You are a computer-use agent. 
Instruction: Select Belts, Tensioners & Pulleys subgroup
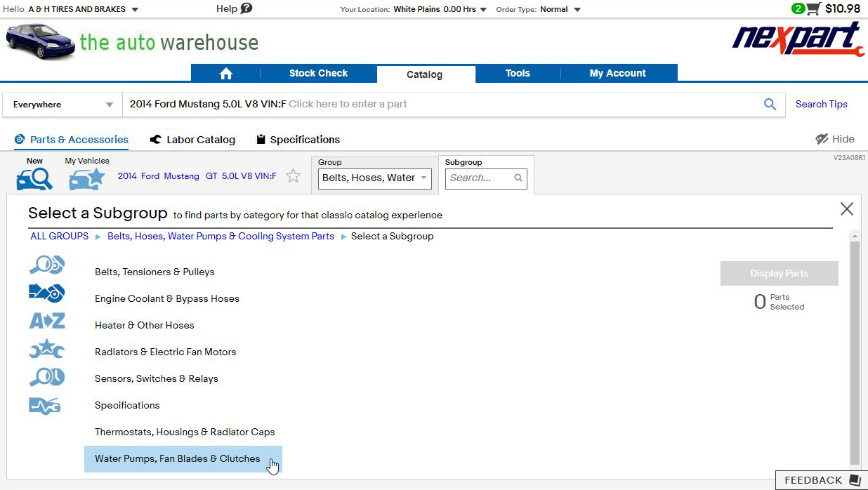click(154, 272)
